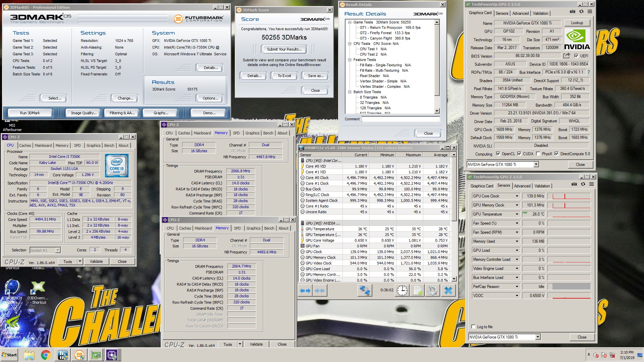Viewport: 644px width, 362px height.
Task: Open the GPU selector dropdown in GPU-Z Graphics Card
Action: point(536,165)
